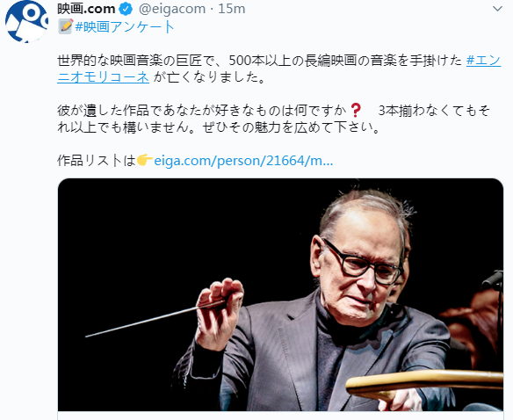Open the conductor photo attachment
Viewport: 513px width, 420px height.
point(280,294)
